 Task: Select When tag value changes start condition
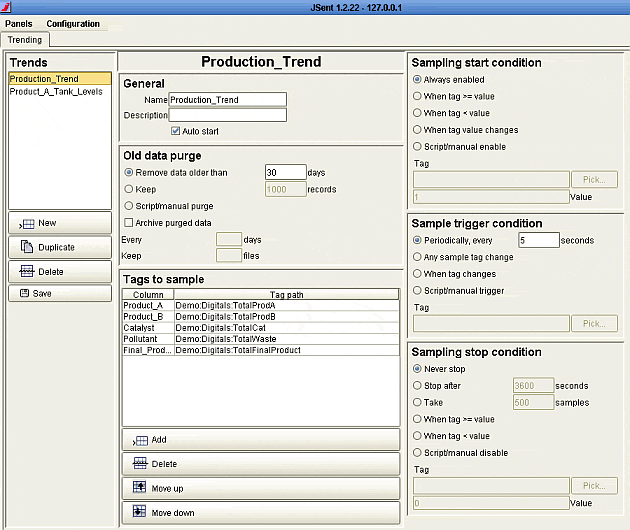pos(417,129)
